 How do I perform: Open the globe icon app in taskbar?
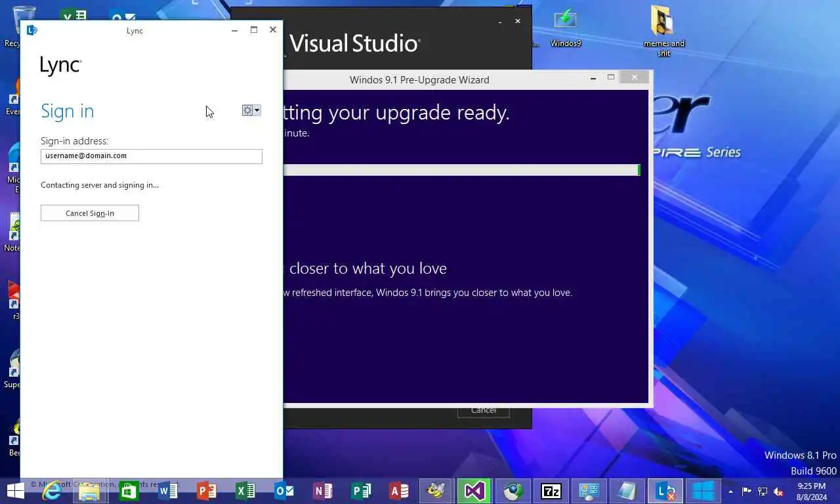[x=513, y=491]
